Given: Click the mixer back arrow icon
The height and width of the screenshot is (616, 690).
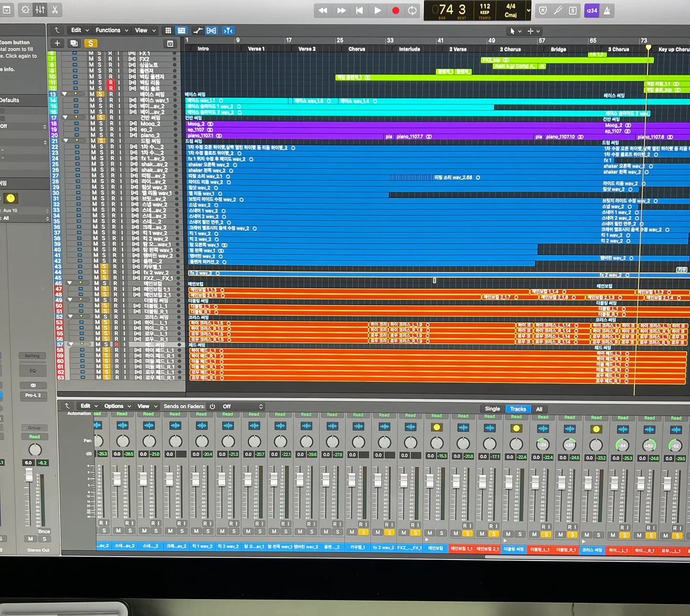Looking at the screenshot, I should 67,406.
